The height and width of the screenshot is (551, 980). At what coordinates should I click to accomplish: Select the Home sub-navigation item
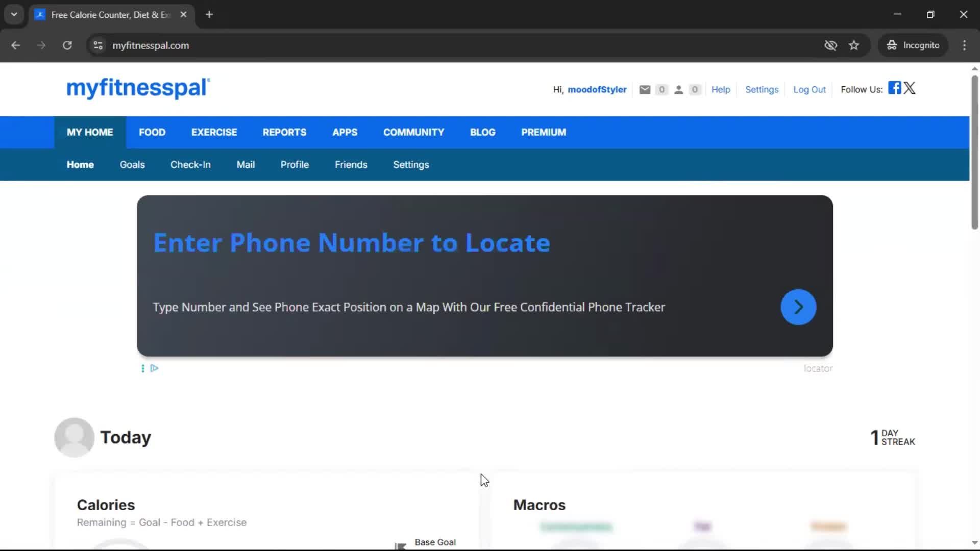80,165
